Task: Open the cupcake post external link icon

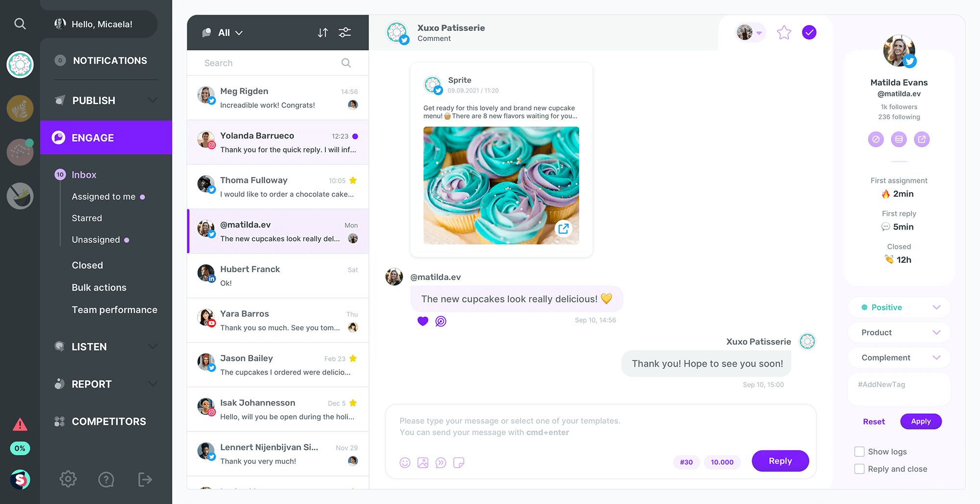Action: click(563, 228)
